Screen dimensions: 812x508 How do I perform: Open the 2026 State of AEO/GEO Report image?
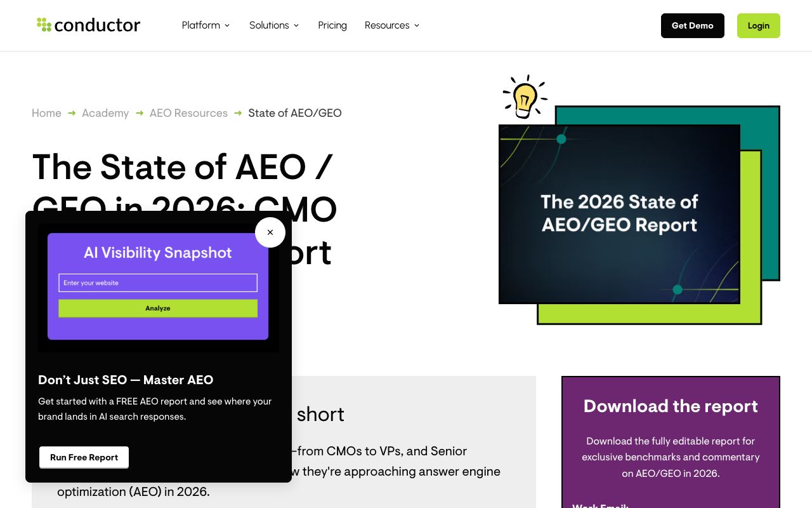pos(619,214)
